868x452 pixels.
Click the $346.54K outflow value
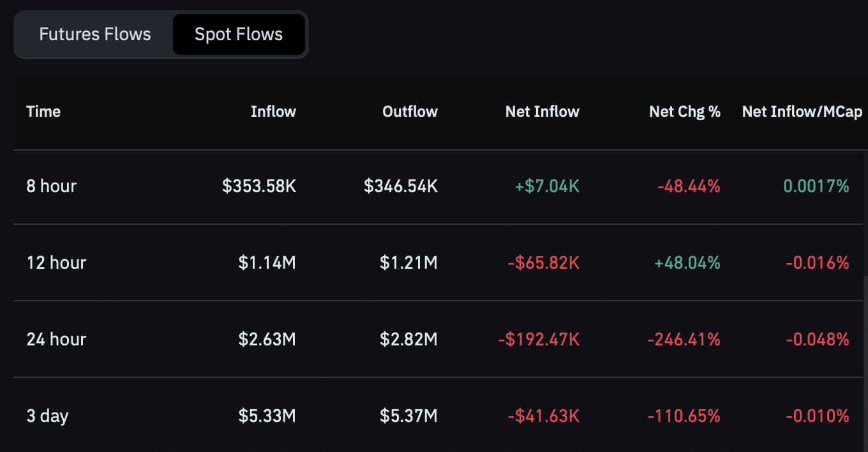point(401,186)
